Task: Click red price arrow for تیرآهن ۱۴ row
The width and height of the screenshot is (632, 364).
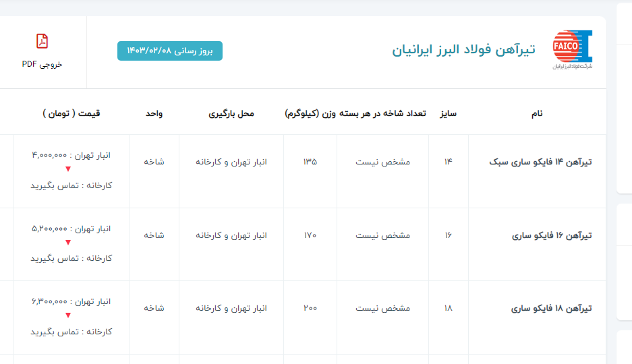Action: point(68,170)
